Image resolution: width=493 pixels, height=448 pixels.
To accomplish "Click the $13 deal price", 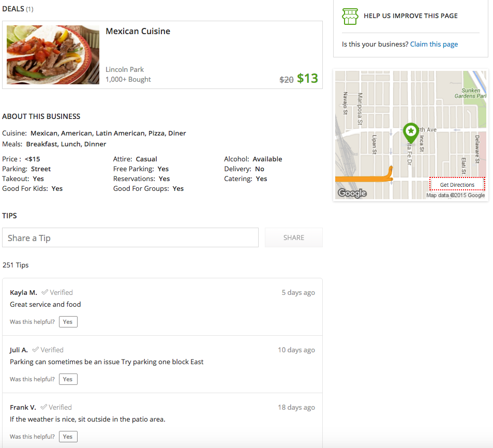I will click(307, 78).
